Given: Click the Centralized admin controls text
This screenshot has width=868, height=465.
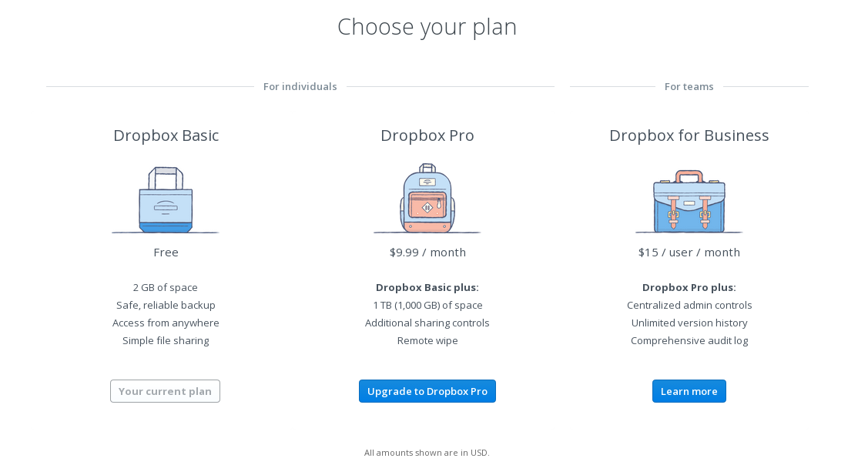Looking at the screenshot, I should 689,305.
